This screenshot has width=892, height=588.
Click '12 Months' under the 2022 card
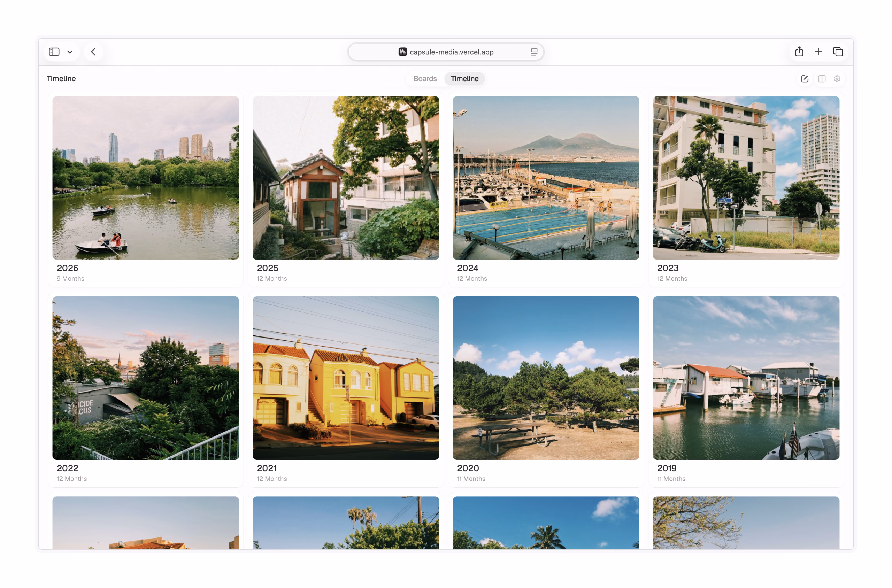tap(72, 479)
